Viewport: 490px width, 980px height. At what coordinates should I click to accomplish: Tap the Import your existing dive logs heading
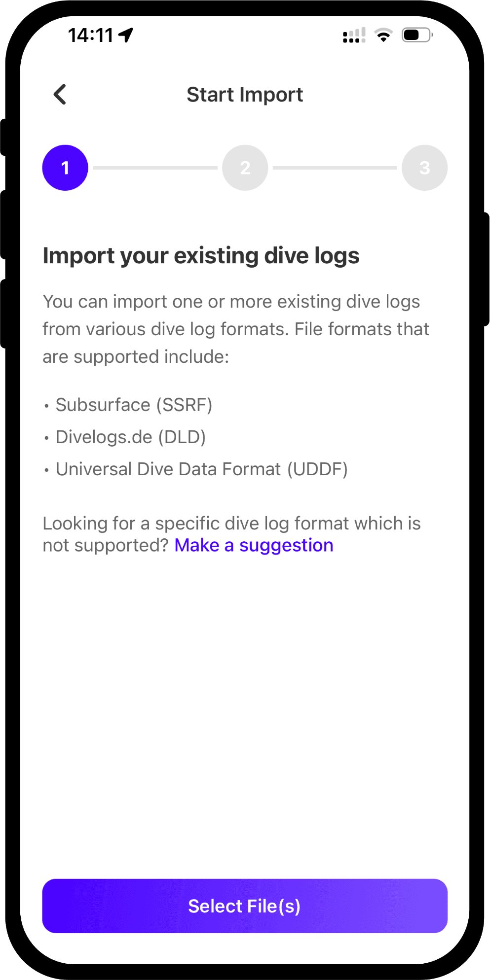201,255
